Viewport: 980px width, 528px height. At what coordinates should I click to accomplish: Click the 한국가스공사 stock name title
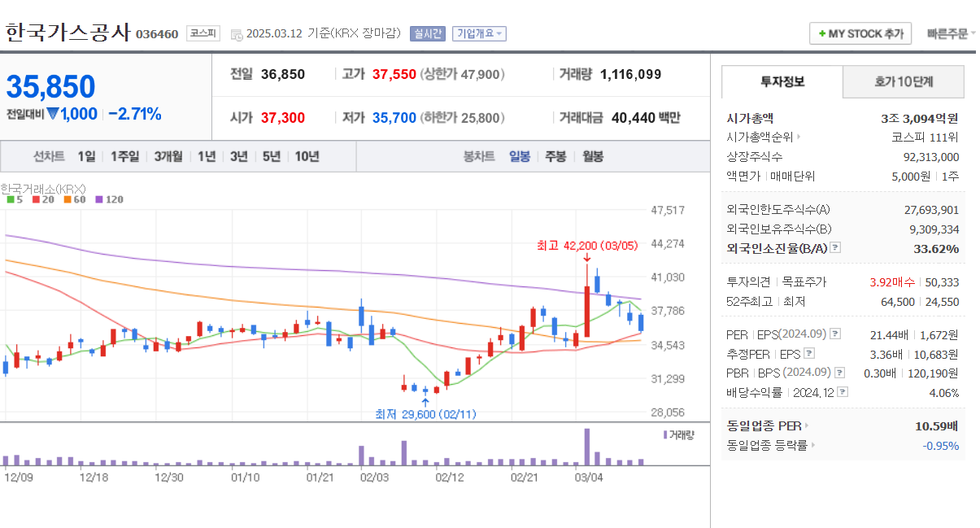68,33
